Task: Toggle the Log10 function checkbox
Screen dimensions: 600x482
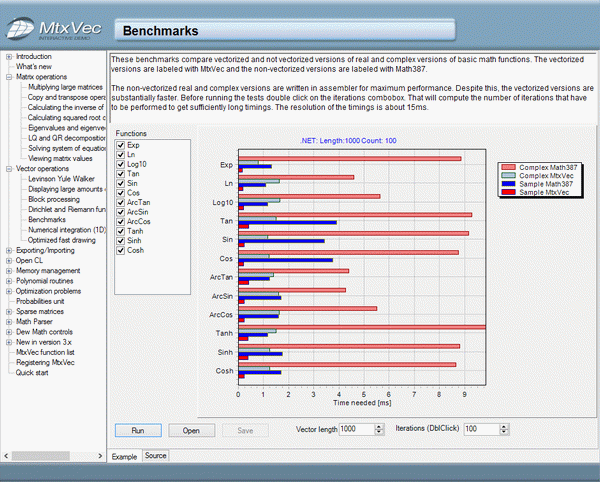Action: 121,164
